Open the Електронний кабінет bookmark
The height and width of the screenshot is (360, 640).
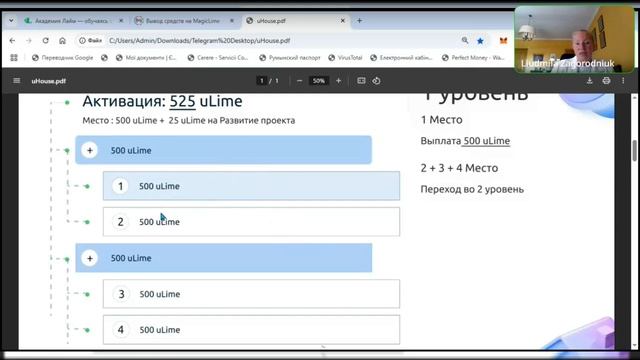click(401, 58)
